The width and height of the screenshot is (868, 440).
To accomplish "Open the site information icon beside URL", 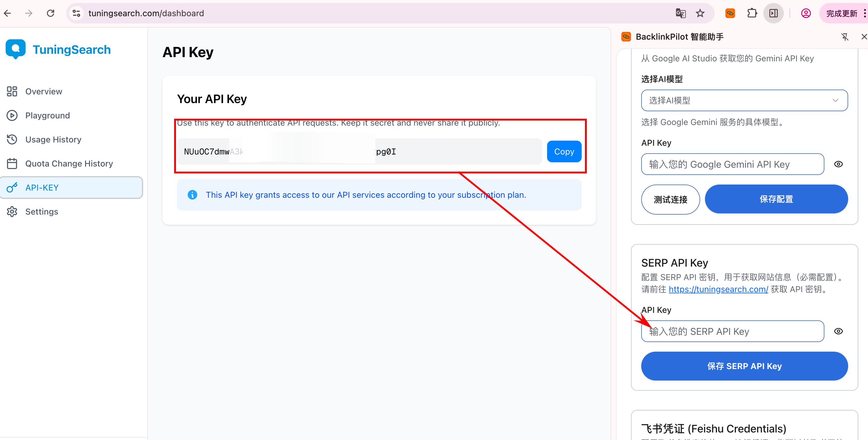I will (76, 13).
